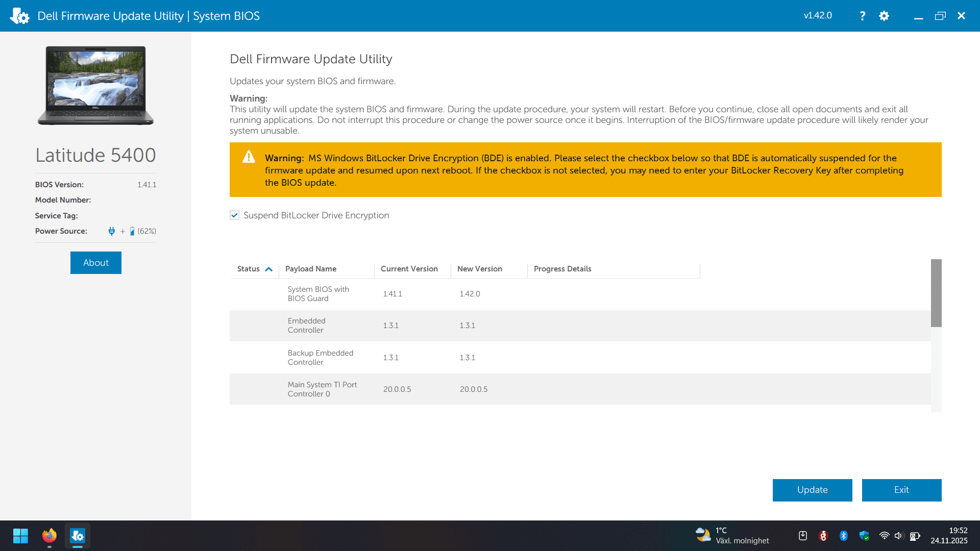
Task: Open Windows Security shield tray icon
Action: pos(864,536)
